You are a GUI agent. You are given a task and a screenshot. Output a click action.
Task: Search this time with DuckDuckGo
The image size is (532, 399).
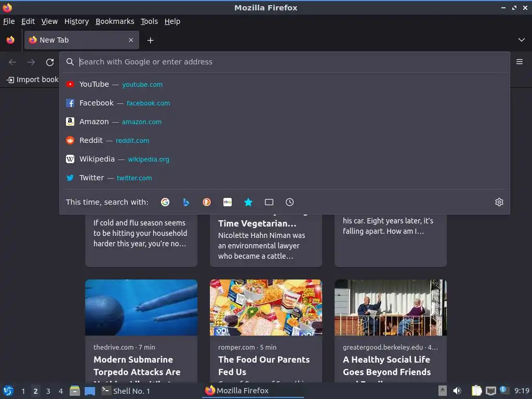(x=207, y=202)
